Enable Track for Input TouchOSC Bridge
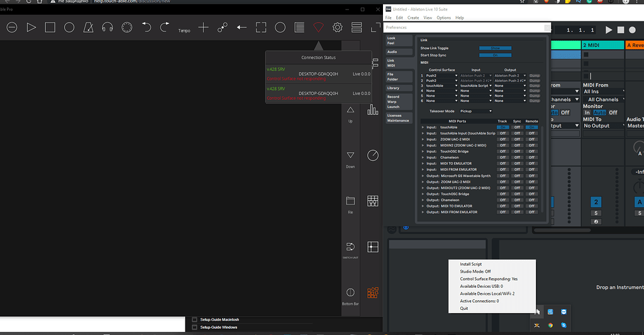644x335 pixels. (502, 151)
